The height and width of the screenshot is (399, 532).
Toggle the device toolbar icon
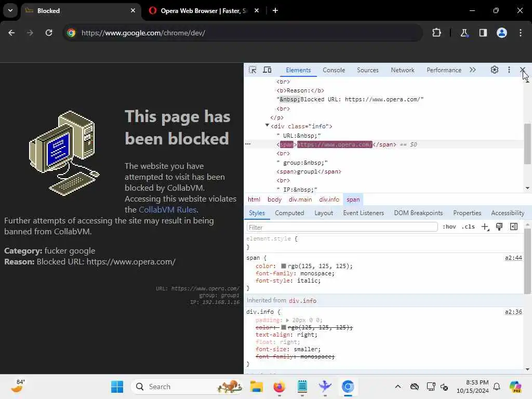268,70
